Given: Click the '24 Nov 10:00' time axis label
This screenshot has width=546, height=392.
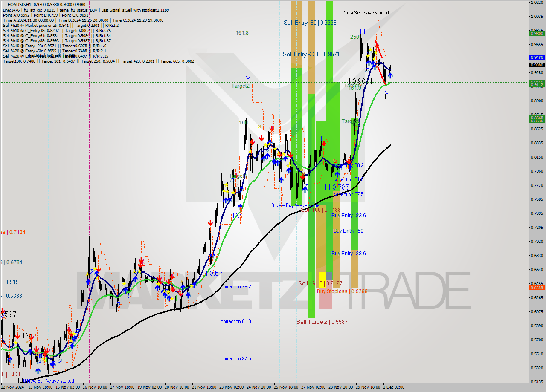Looking at the screenshot, I should click(258, 387).
